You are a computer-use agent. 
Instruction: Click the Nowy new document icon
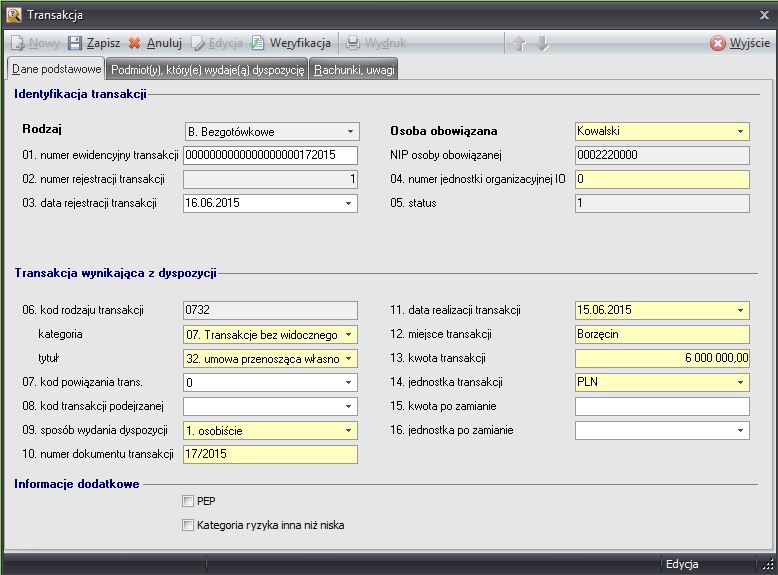pyautogui.click(x=17, y=44)
